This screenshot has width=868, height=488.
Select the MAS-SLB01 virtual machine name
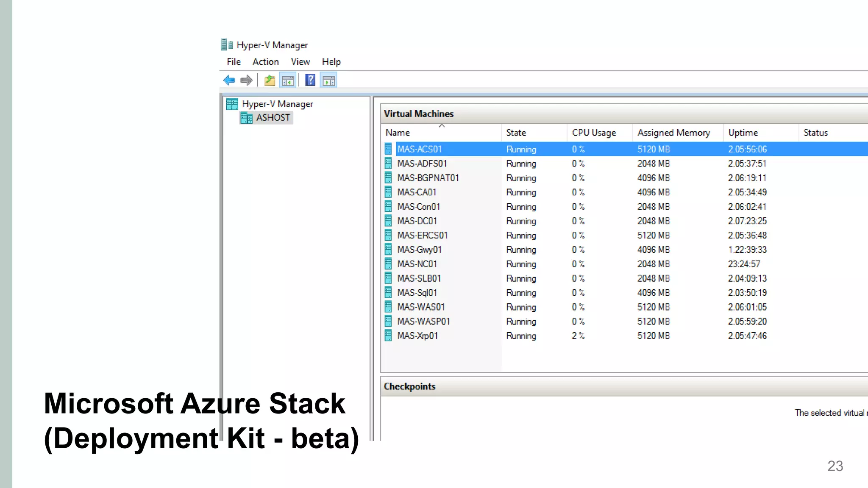[x=419, y=279]
